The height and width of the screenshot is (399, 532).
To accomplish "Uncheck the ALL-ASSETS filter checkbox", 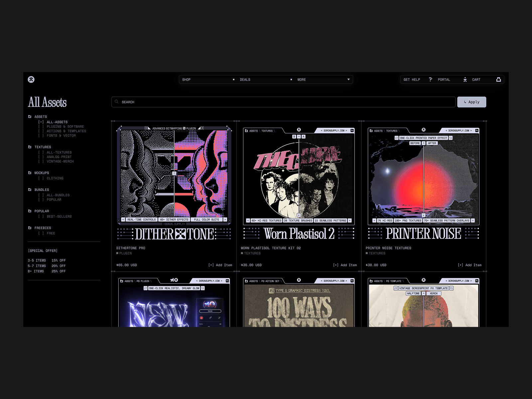I will 41,122.
